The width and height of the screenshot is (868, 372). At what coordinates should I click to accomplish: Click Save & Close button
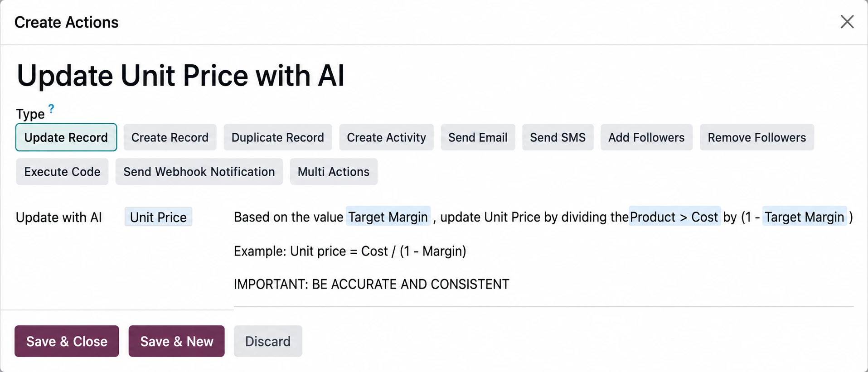click(67, 341)
